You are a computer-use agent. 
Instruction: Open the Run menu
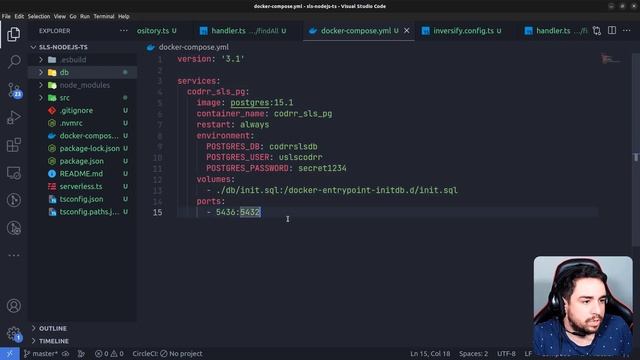85,16
